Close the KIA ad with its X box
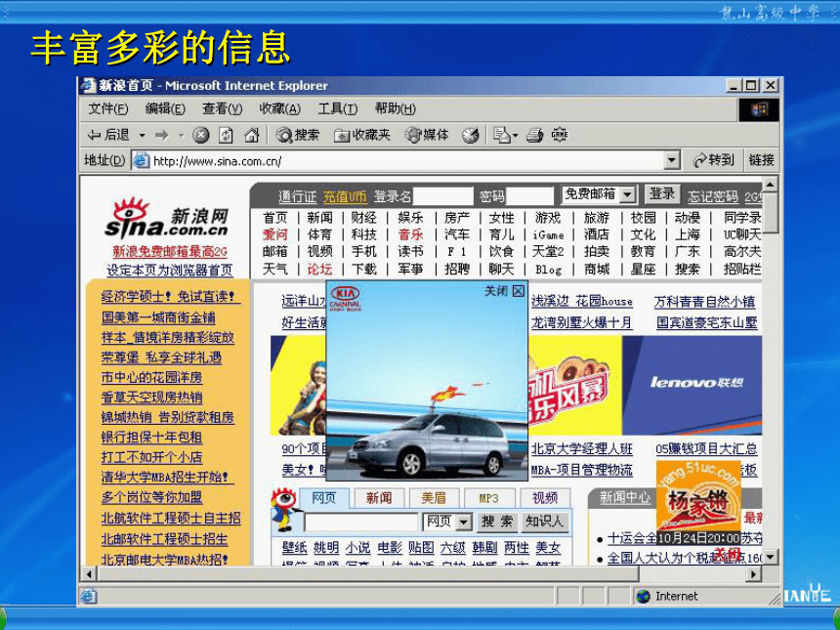 pyautogui.click(x=518, y=291)
